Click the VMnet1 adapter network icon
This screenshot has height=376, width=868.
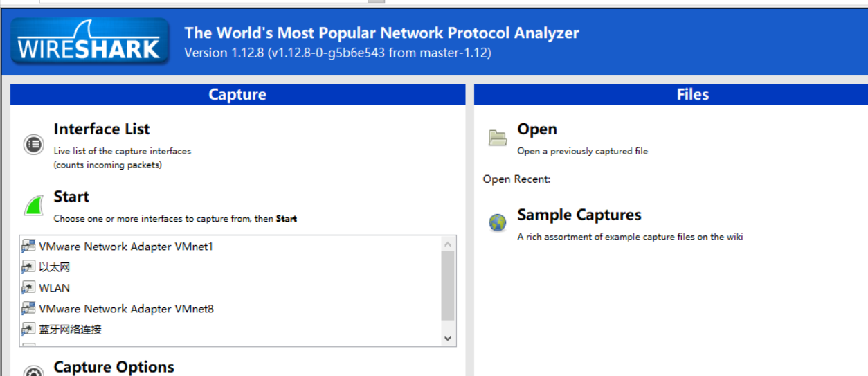(28, 246)
